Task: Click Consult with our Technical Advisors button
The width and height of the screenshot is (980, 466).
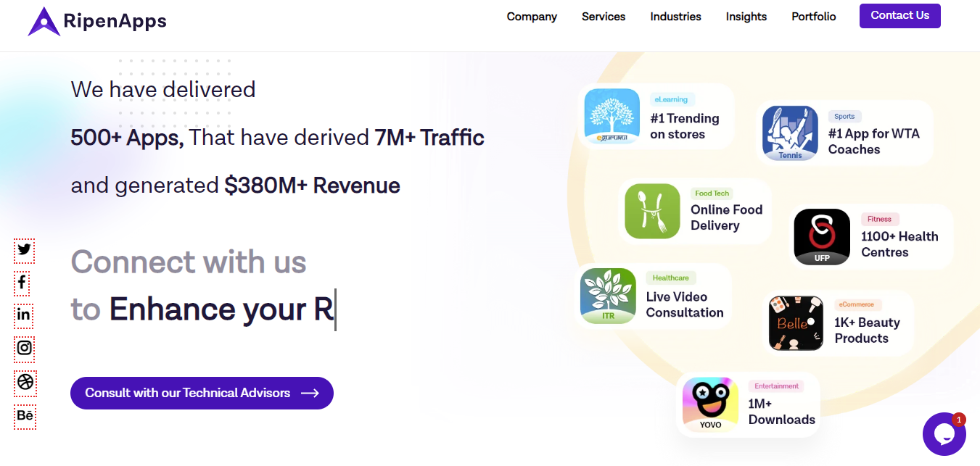Action: (x=202, y=393)
